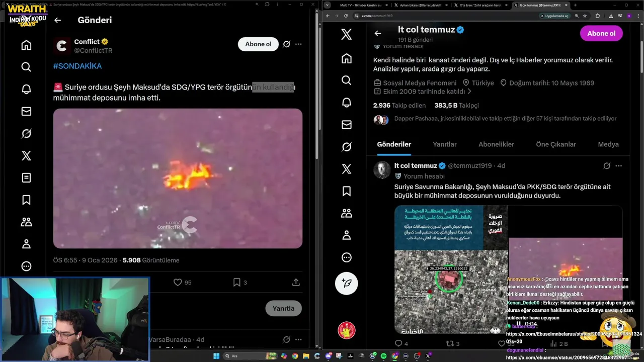Open Chrome downloads
644x362 pixels.
pyautogui.click(x=610, y=16)
